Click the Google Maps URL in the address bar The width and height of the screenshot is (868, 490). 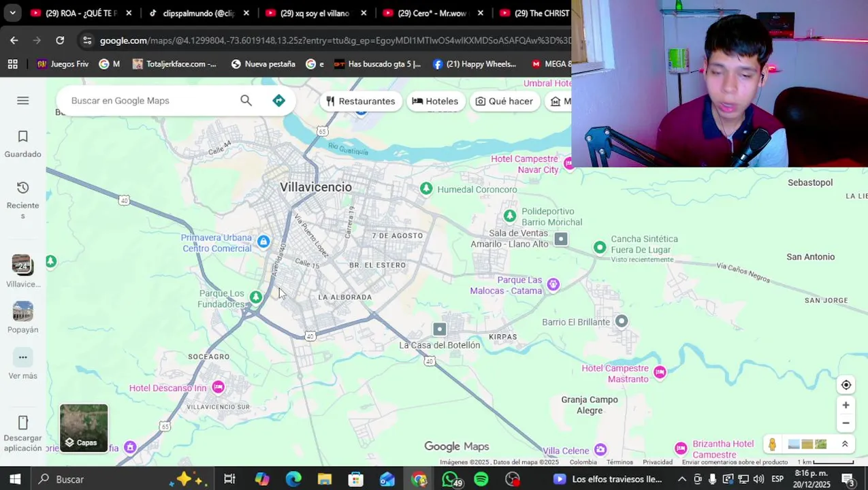(334, 41)
